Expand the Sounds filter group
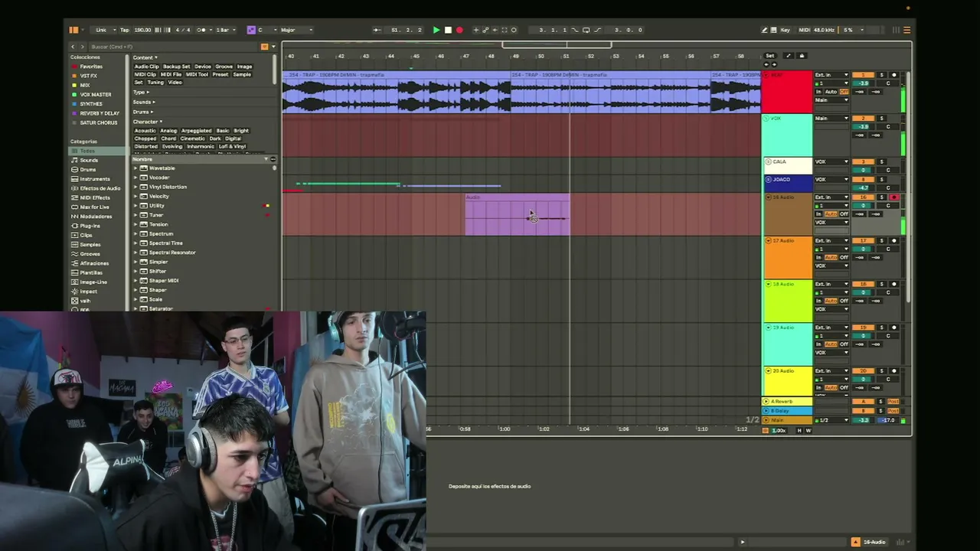980x551 pixels. tap(144, 102)
